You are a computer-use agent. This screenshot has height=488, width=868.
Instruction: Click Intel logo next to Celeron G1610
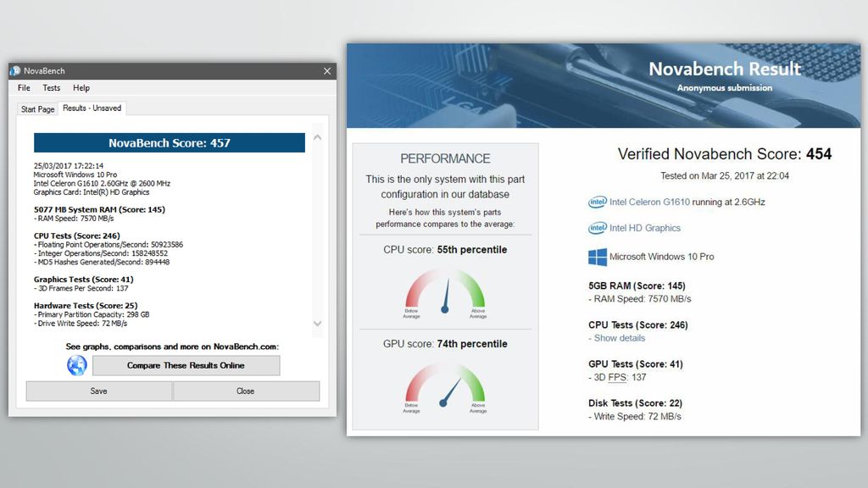click(598, 202)
